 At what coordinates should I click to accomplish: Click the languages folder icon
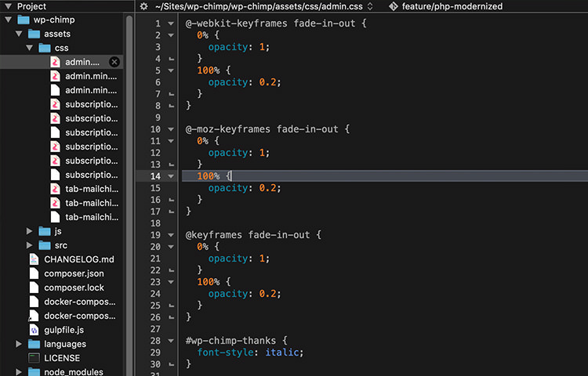click(34, 344)
